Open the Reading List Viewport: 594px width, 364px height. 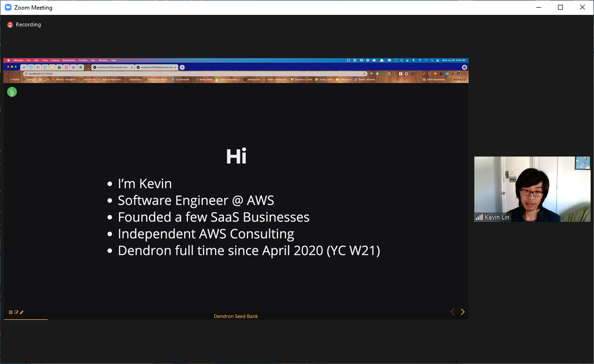point(458,79)
